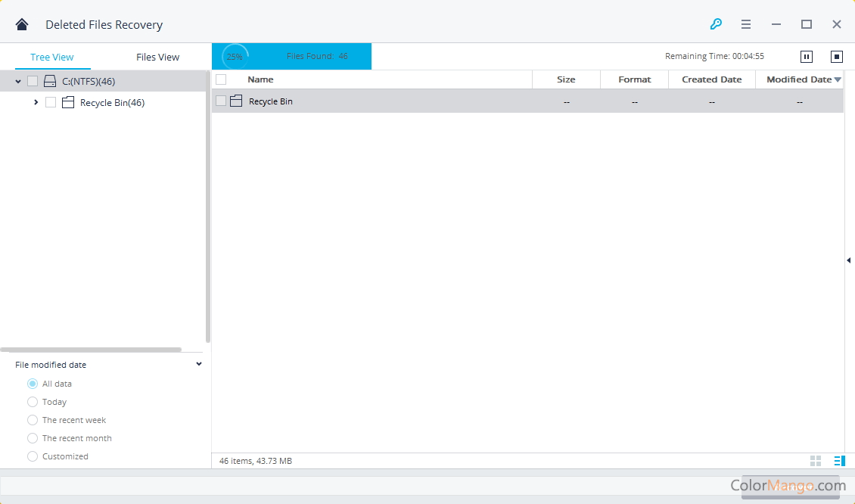Select the Tree View tab
This screenshot has height=504, width=855.
tap(52, 57)
